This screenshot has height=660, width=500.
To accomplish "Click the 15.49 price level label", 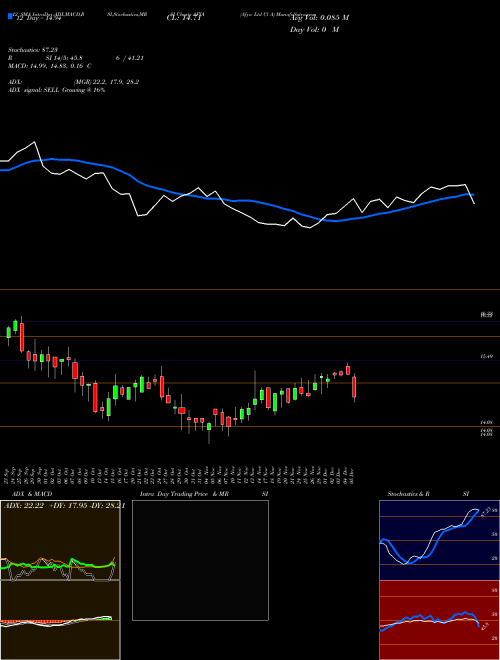I will tap(486, 357).
